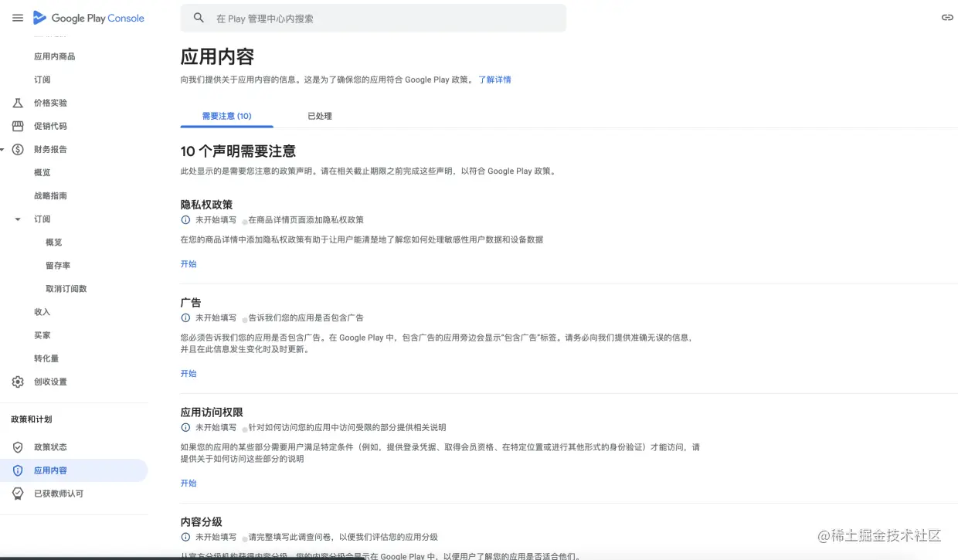Select the 需要注意 (10) tab
The height and width of the screenshot is (560, 958).
(226, 116)
